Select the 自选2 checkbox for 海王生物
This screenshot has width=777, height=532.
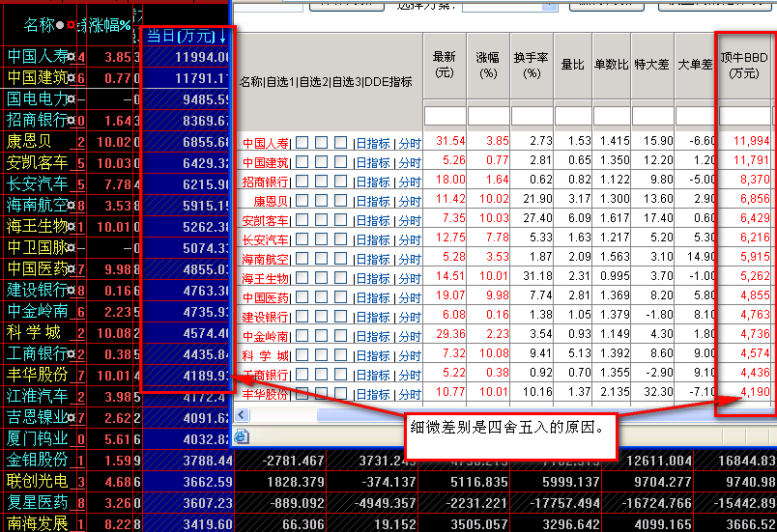[x=321, y=278]
